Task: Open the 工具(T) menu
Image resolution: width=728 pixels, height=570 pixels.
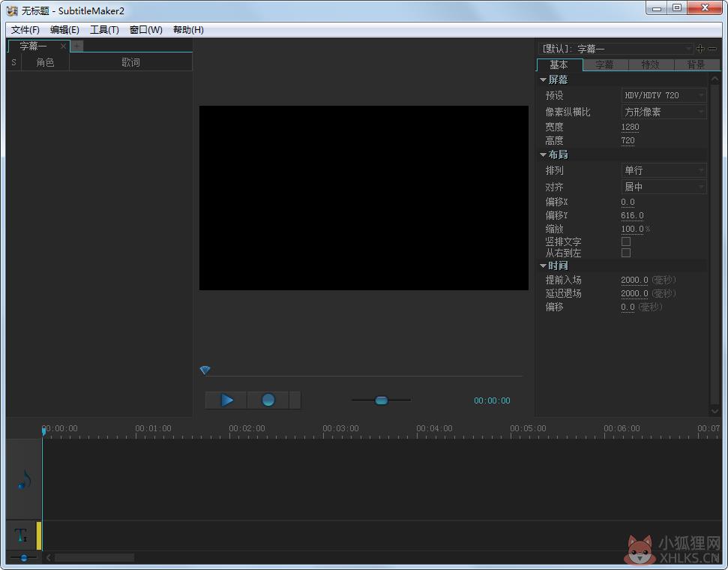Action: [x=104, y=30]
